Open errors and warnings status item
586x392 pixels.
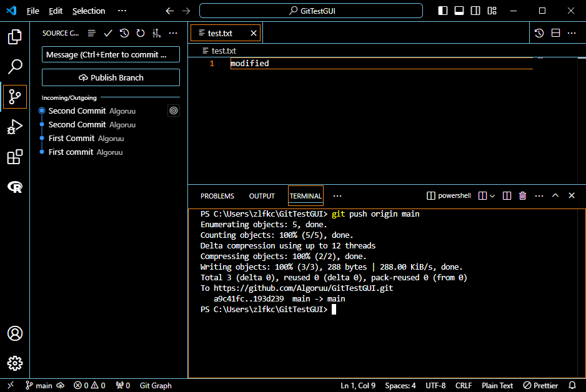point(89,385)
